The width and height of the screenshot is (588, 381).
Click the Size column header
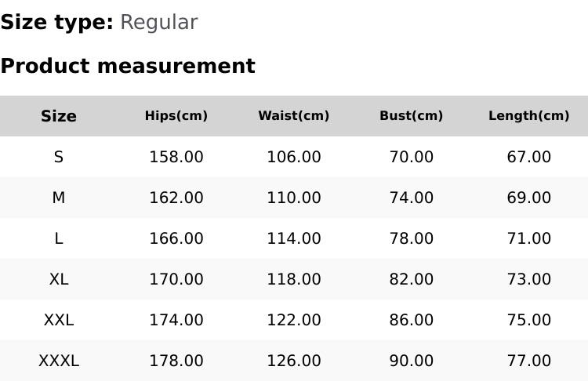[x=59, y=116]
